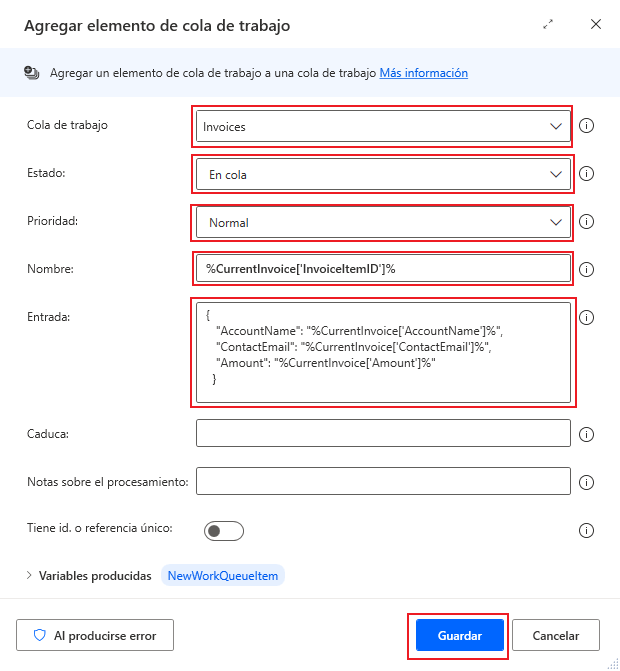620x671 pixels.
Task: Click info icon beside Notas sobre el procesamiento
Action: pos(587,482)
